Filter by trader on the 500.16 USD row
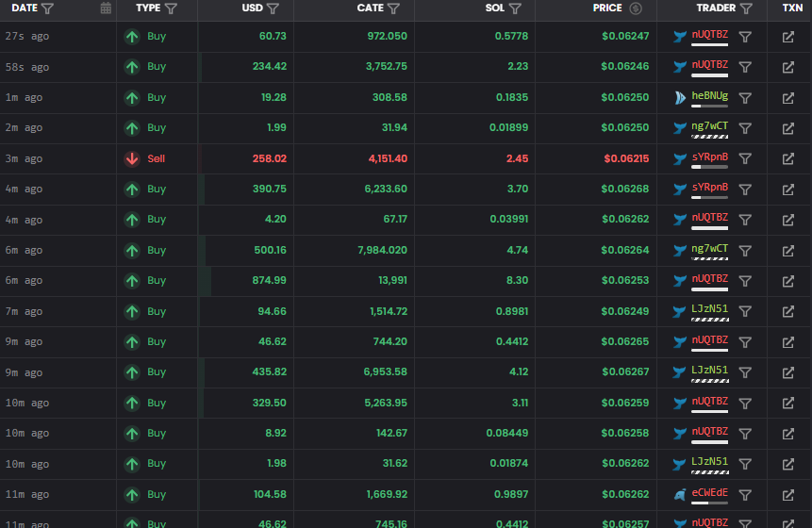Image resolution: width=812 pixels, height=528 pixels. [x=745, y=251]
